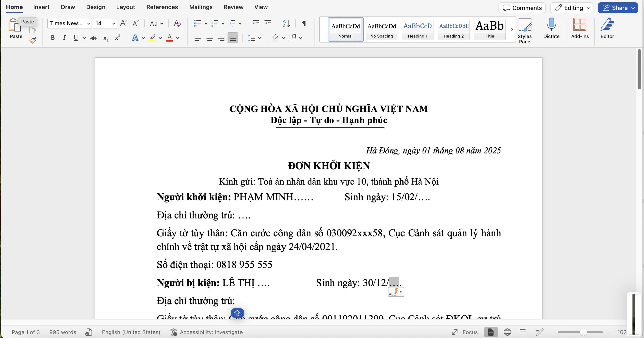Screen dimensions: 644x338
Task: Open the Styles Pane
Action: click(x=525, y=30)
